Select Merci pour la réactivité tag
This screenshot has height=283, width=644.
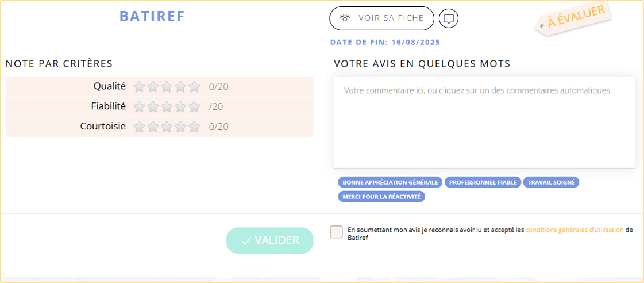(381, 197)
